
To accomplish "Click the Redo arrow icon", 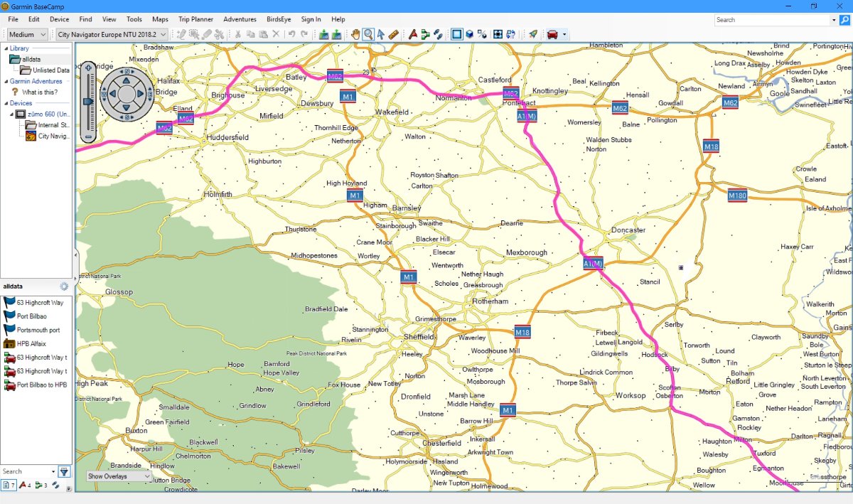I will point(304,34).
